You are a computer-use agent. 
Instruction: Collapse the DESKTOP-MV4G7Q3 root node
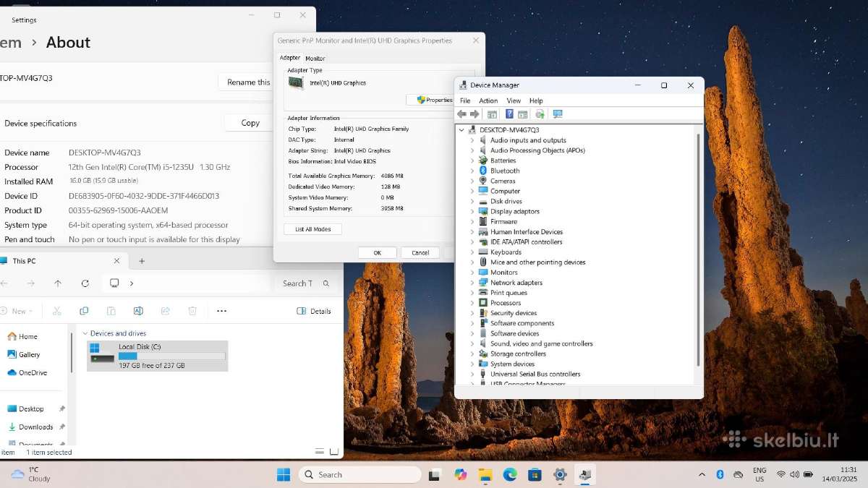click(461, 130)
